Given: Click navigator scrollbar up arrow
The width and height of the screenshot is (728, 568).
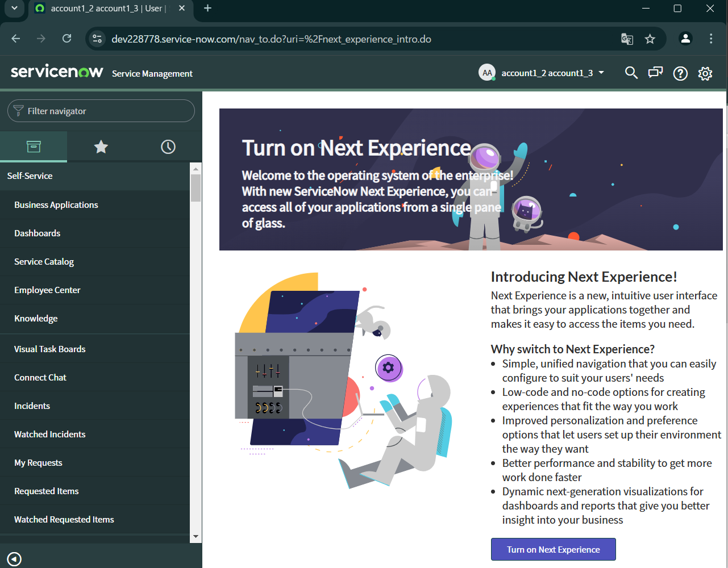Looking at the screenshot, I should point(195,169).
